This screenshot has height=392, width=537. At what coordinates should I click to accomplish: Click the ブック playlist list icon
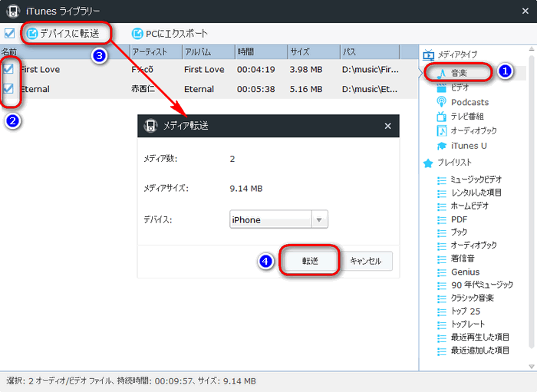(442, 232)
